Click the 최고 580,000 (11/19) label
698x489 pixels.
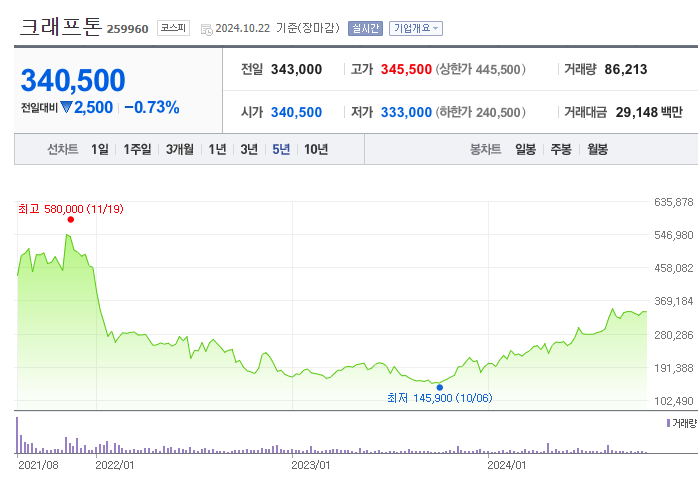point(71,209)
